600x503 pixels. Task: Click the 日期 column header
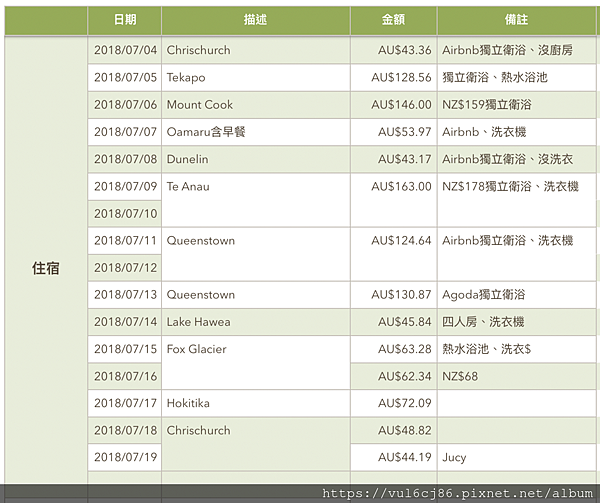pyautogui.click(x=124, y=20)
